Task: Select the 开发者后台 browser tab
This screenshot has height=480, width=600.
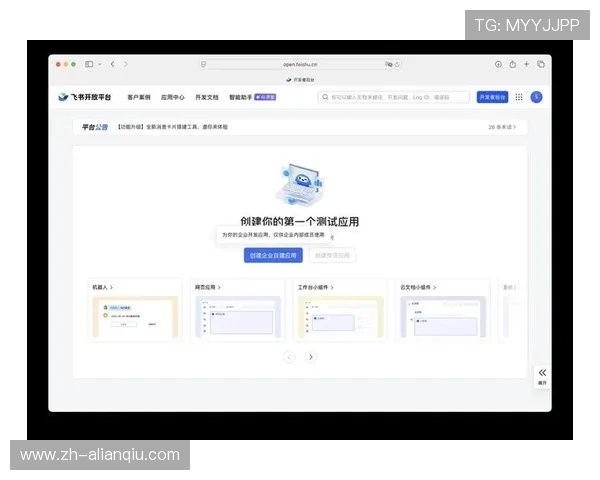Action: pyautogui.click(x=300, y=80)
